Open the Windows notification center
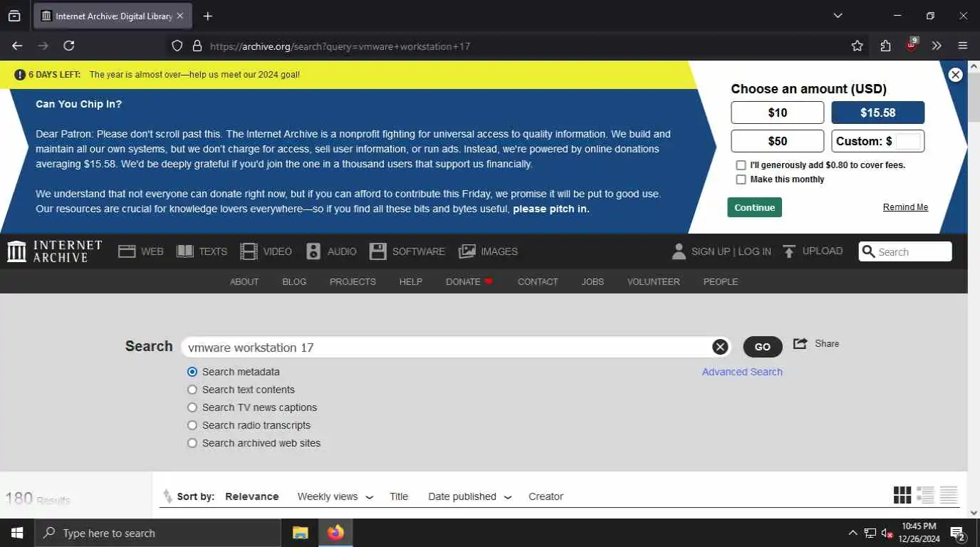The image size is (980, 547). 958,533
